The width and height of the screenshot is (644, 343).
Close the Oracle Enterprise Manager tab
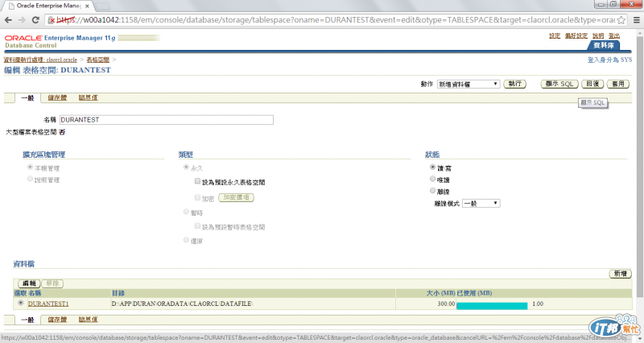[x=87, y=6]
